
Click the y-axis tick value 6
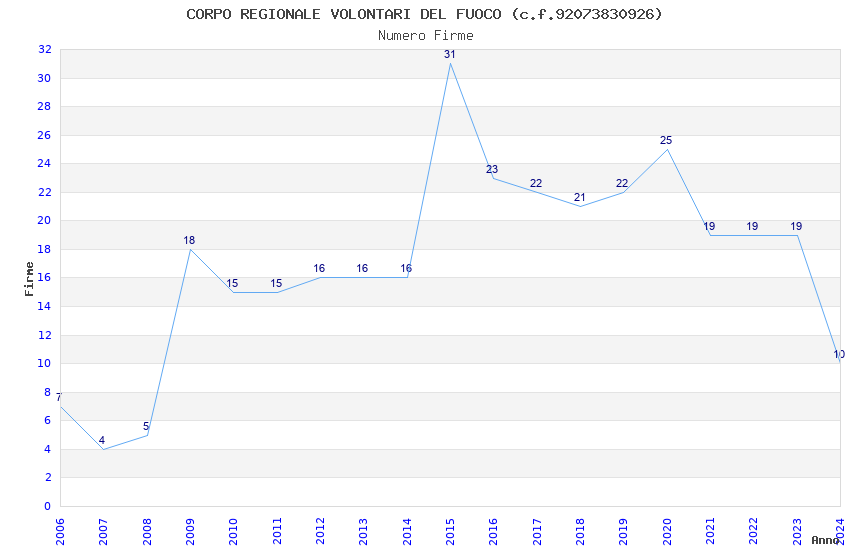[x=48, y=420]
